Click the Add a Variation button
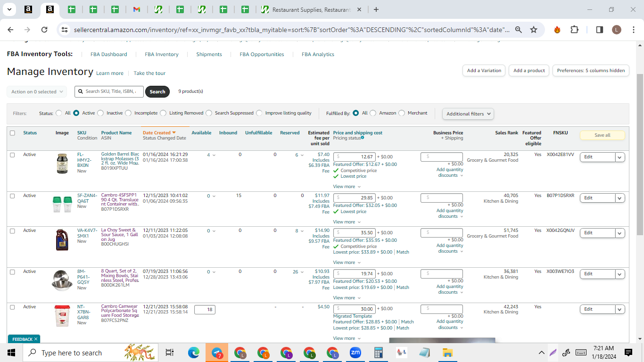The height and width of the screenshot is (362, 644). pos(484,71)
